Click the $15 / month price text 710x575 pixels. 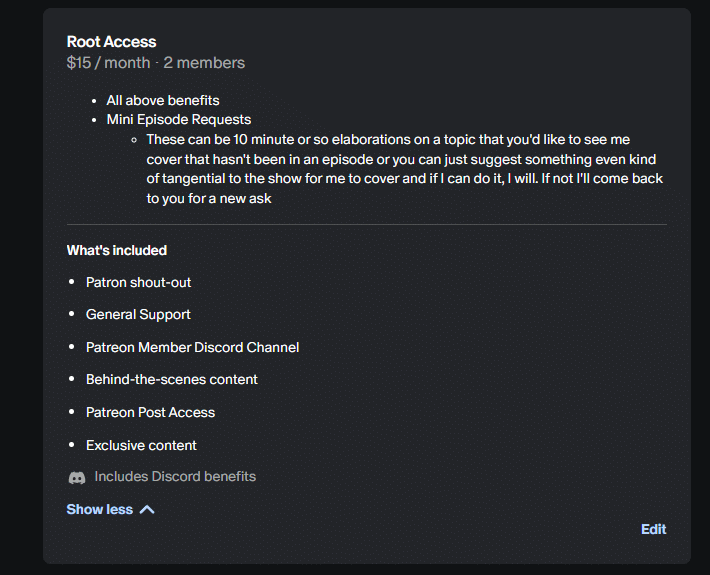107,63
